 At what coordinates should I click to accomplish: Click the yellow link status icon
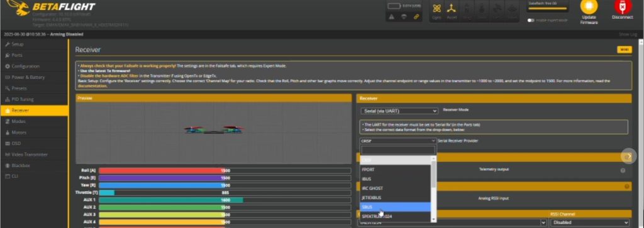[x=416, y=17]
